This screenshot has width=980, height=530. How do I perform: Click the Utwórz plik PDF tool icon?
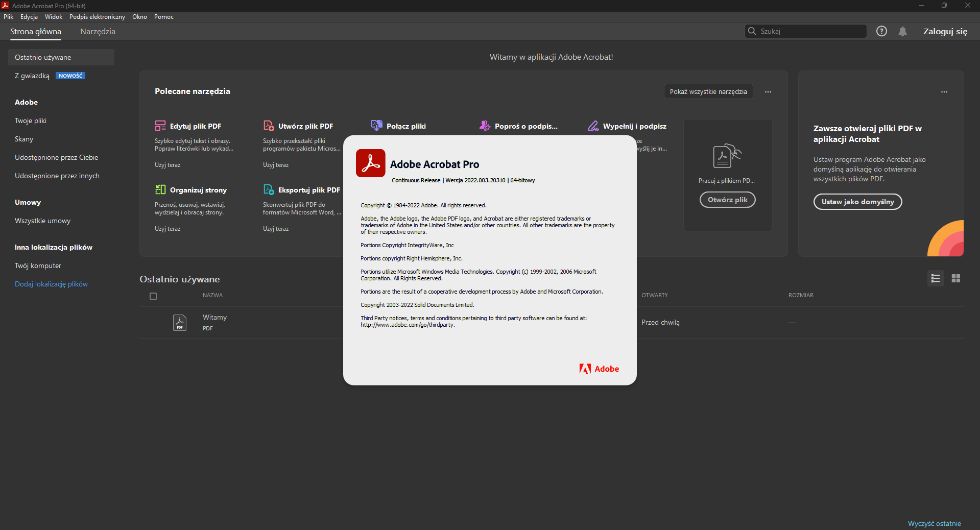pyautogui.click(x=269, y=126)
